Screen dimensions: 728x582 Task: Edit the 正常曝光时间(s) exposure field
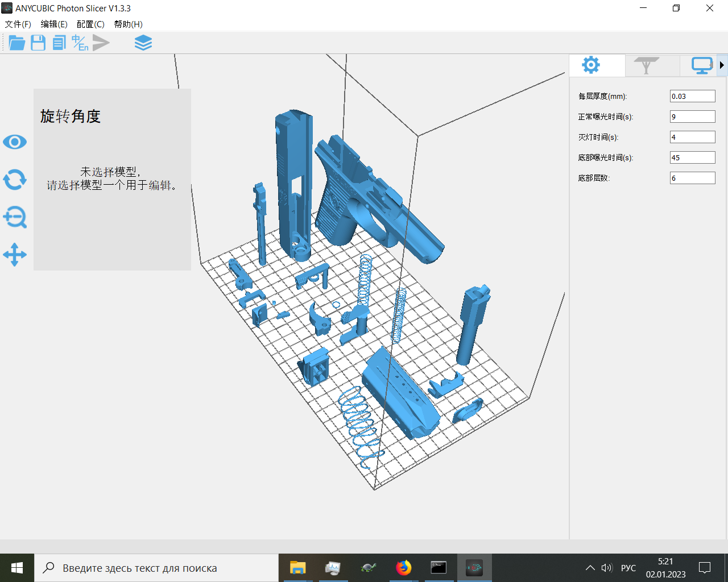pyautogui.click(x=692, y=117)
